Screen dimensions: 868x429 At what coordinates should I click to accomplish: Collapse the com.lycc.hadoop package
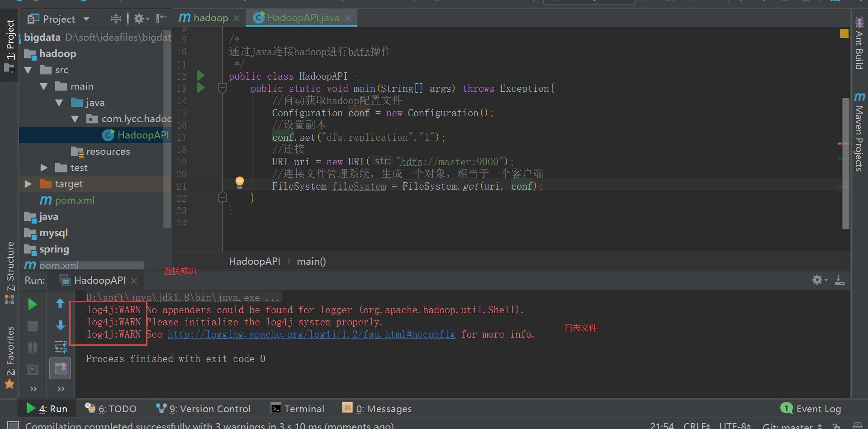[x=75, y=119]
